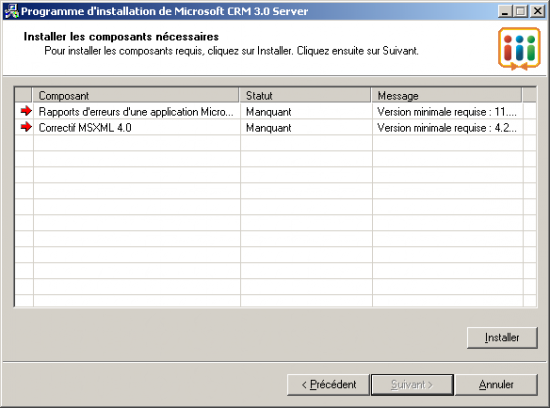Image resolution: width=550 pixels, height=408 pixels.
Task: Close the CRM 3.0 Server setup window
Action: (x=538, y=11)
